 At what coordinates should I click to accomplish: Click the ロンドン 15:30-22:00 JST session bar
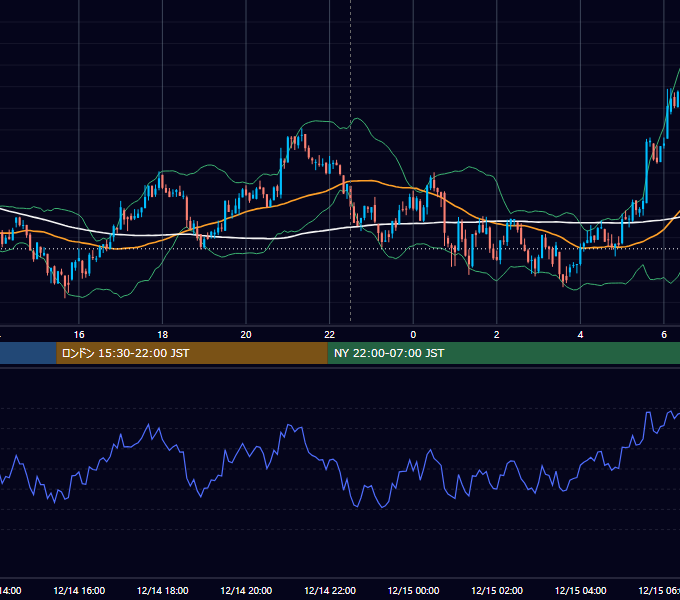(192, 353)
